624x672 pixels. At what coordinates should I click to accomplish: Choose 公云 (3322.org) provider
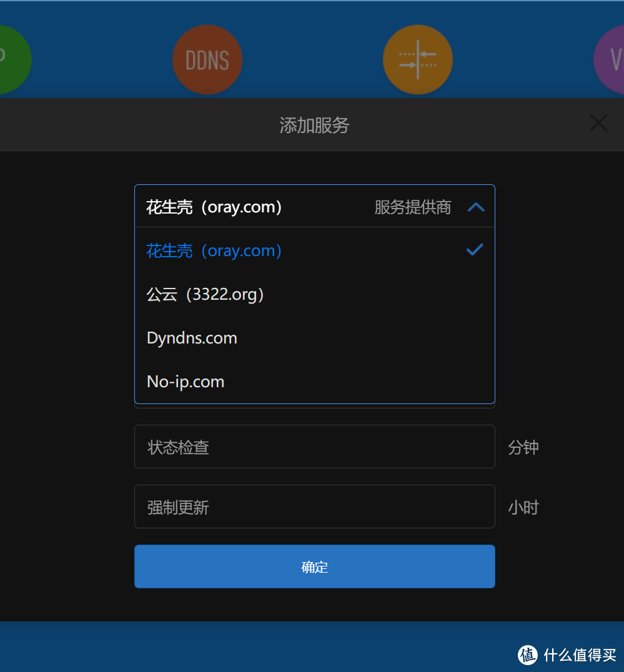pos(315,294)
